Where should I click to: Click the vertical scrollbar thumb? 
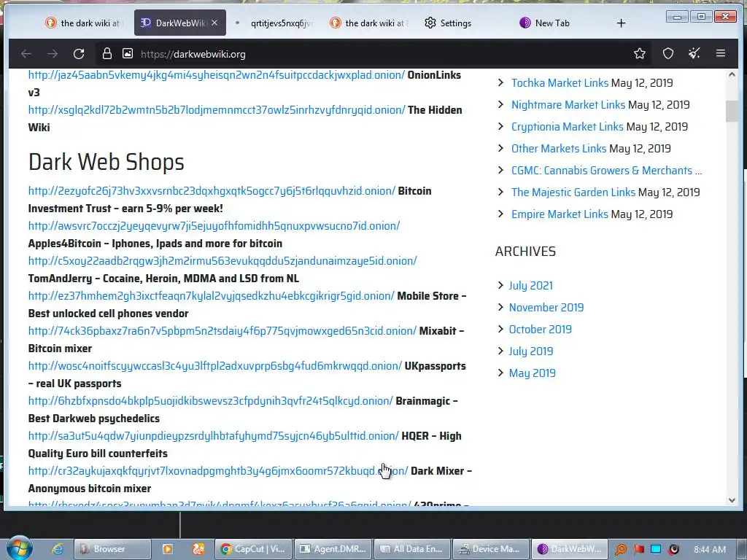(732, 111)
